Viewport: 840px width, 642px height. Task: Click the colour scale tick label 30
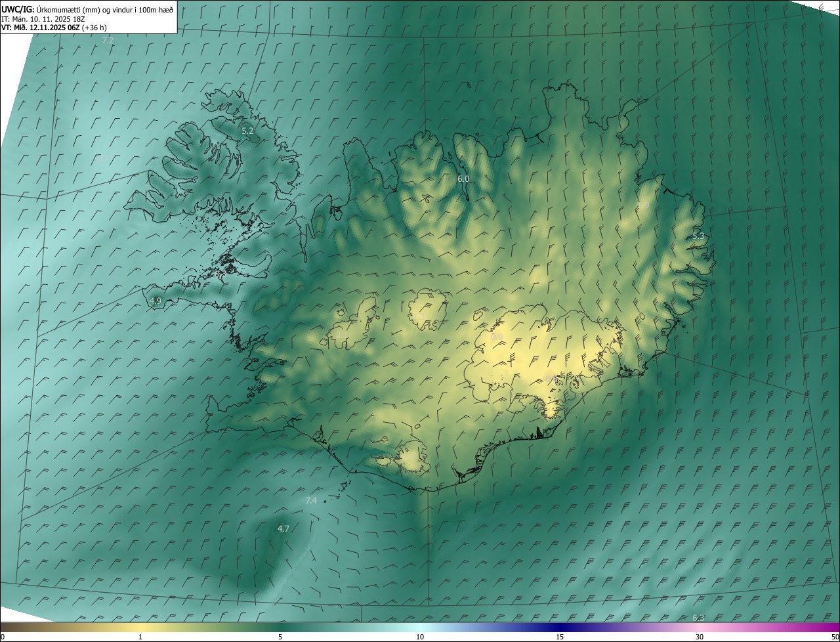pos(700,637)
